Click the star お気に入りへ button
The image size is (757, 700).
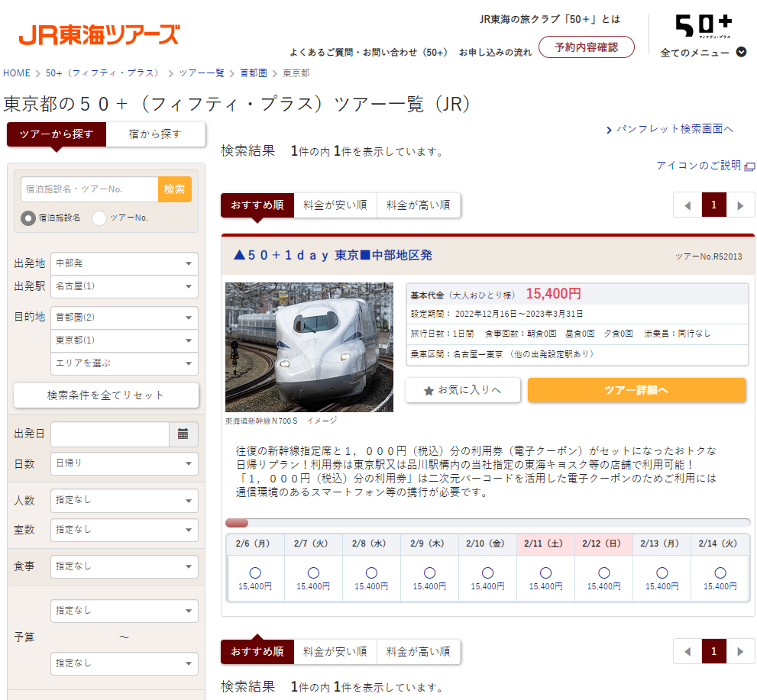click(462, 390)
